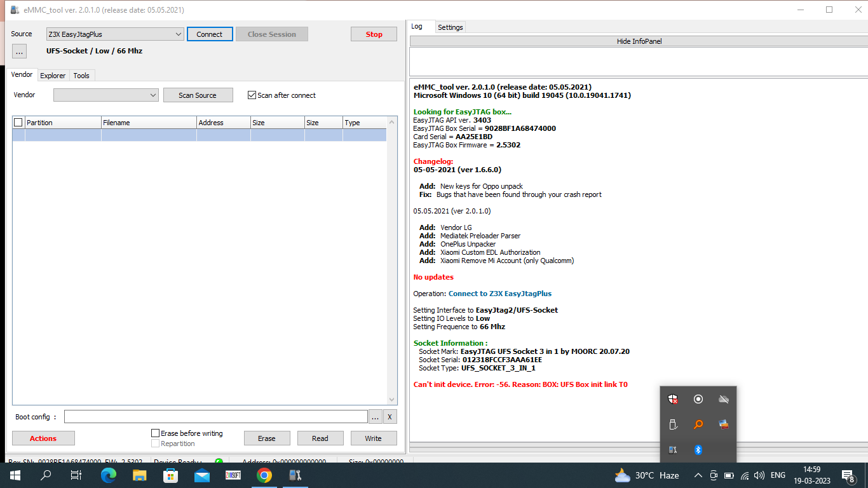Click the Read button
This screenshot has height=488, width=868.
click(320, 438)
